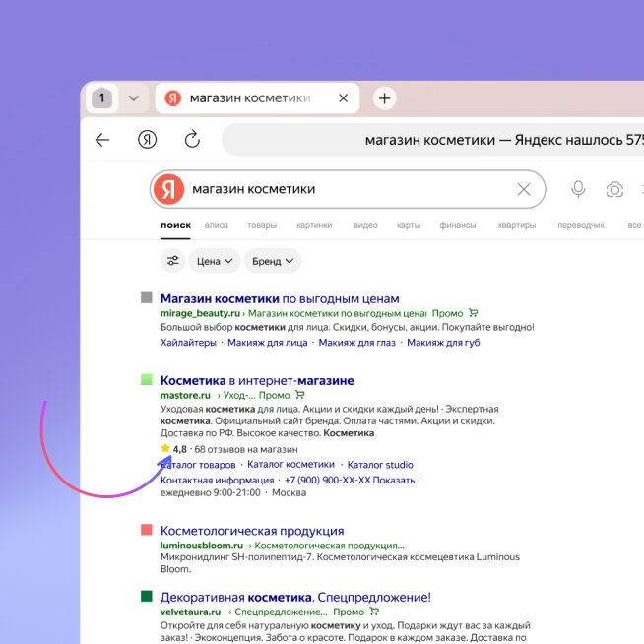Open the Контактная информация link
Viewport: 644px width, 644px height.
click(217, 481)
